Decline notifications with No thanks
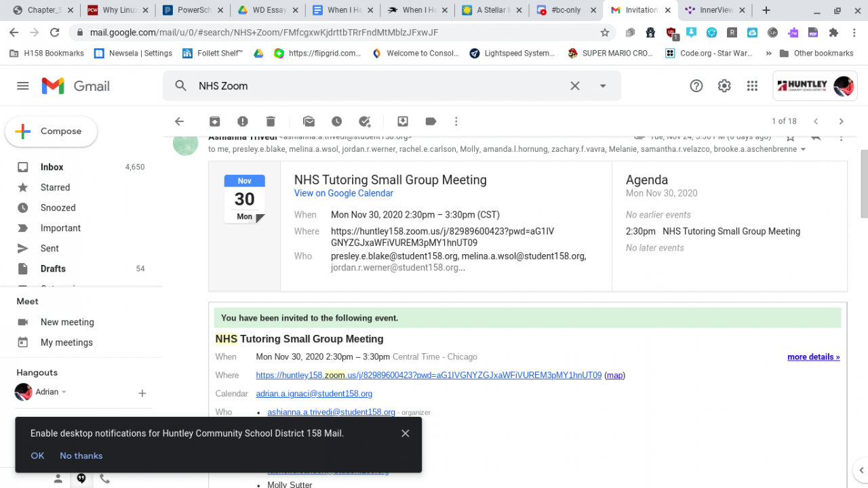Screen dimensions: 868x488 pos(81,455)
